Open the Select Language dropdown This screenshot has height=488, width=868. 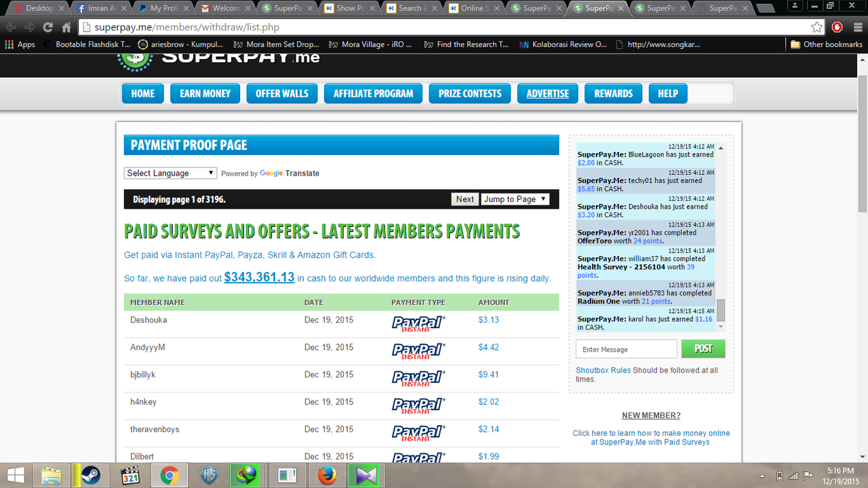(170, 174)
